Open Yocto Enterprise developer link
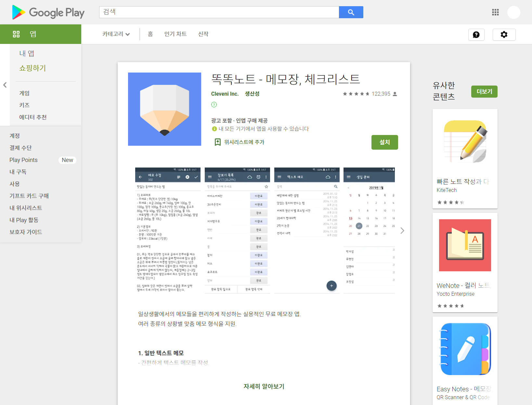Viewport: 532px width, 405px height. click(456, 294)
